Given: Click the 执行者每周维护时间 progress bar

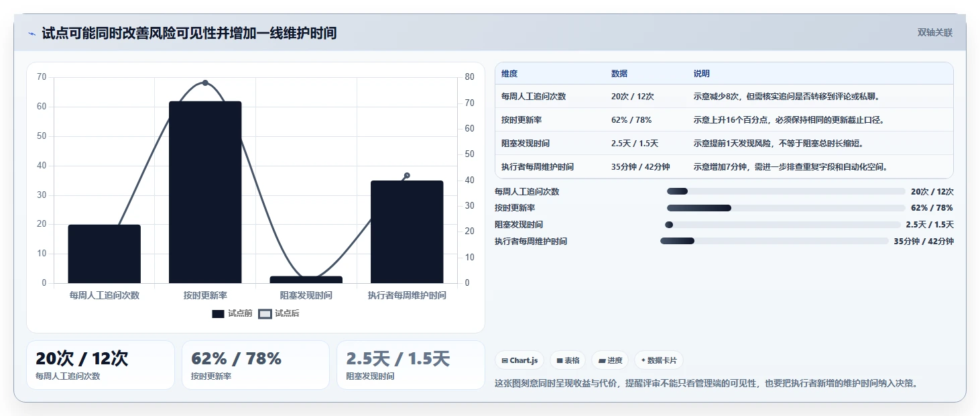Looking at the screenshot, I should point(774,241).
